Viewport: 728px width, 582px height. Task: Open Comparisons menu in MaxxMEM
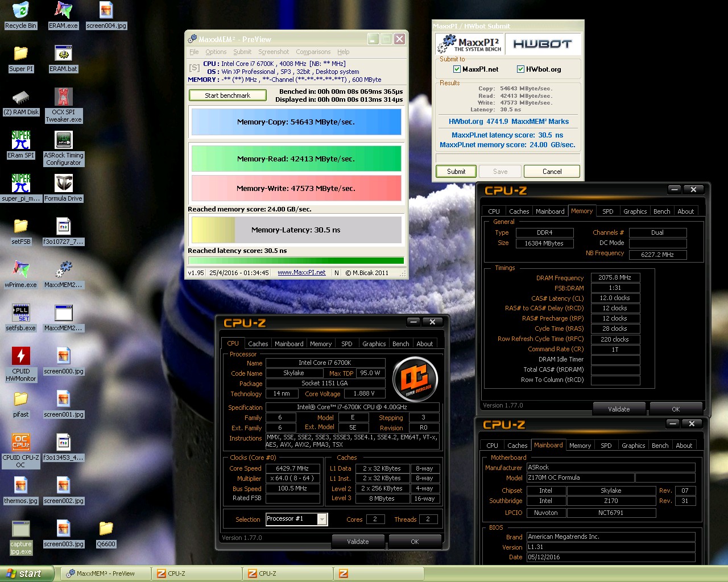point(313,52)
